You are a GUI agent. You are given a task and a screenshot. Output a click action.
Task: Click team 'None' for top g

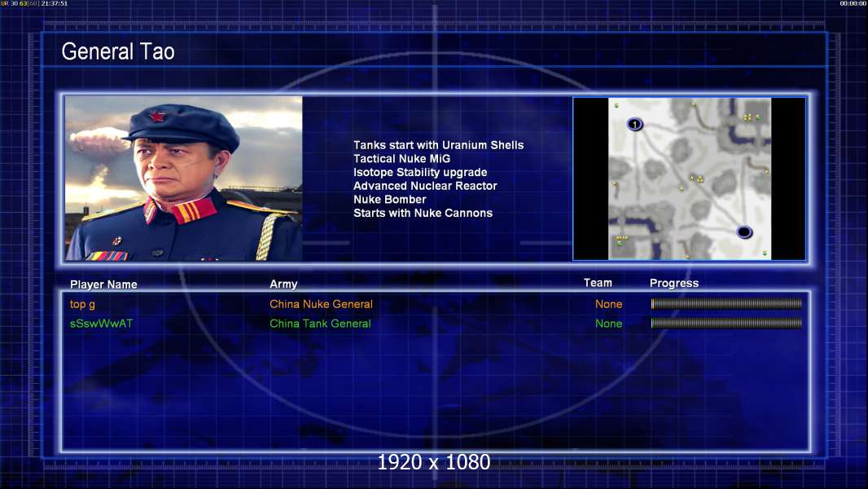pyautogui.click(x=608, y=304)
